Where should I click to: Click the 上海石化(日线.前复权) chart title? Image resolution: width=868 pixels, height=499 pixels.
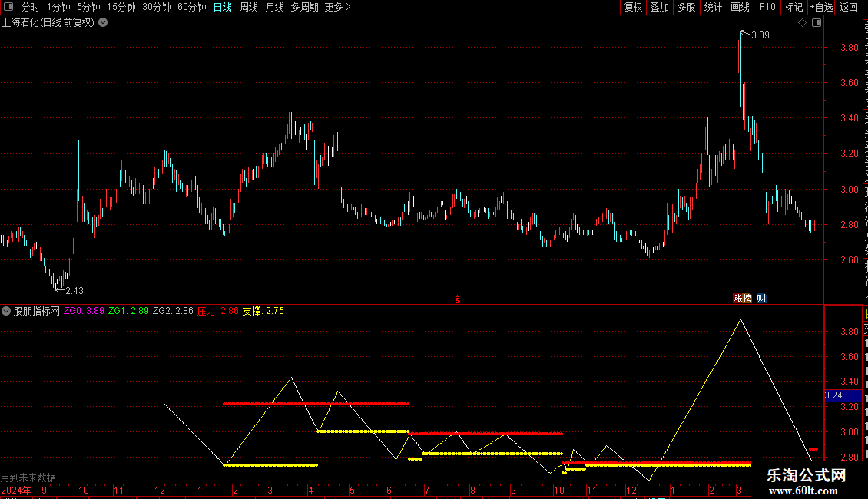[48, 23]
